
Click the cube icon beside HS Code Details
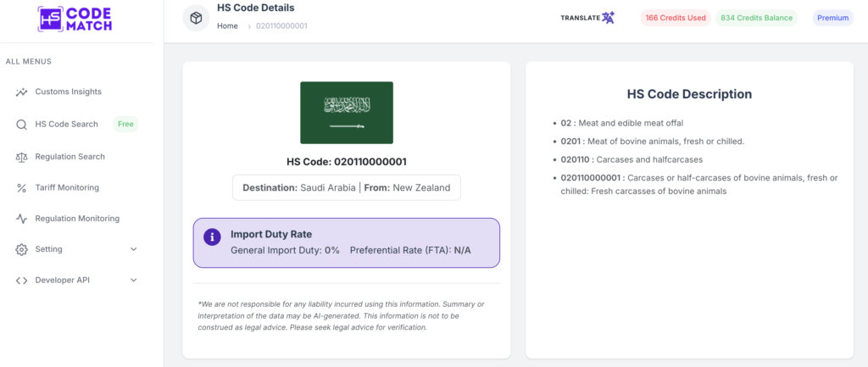(x=196, y=18)
